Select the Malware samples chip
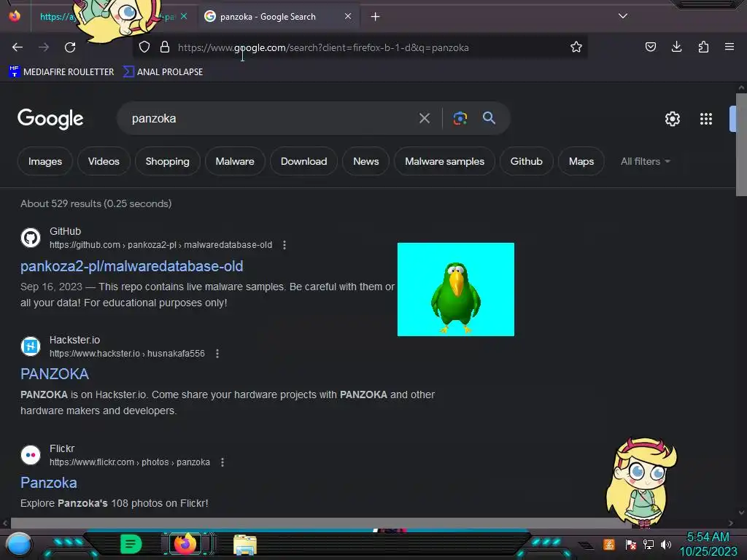 [444, 161]
